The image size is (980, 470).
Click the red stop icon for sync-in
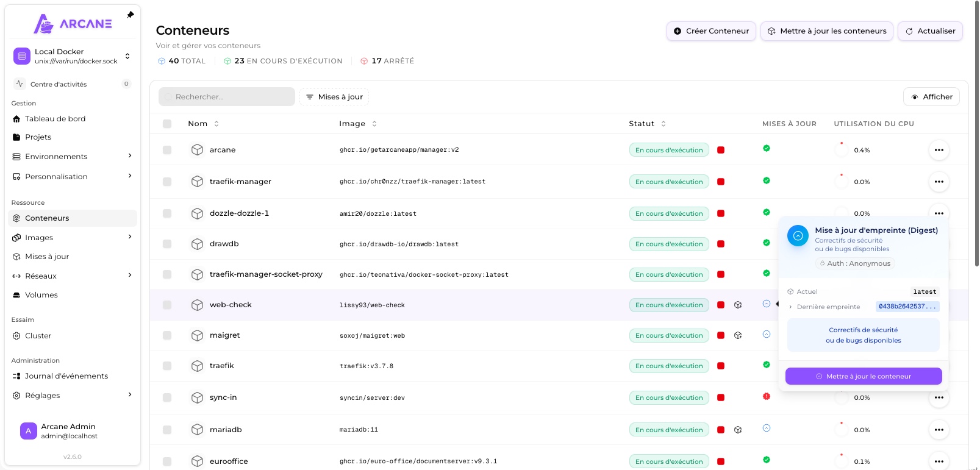pyautogui.click(x=721, y=397)
